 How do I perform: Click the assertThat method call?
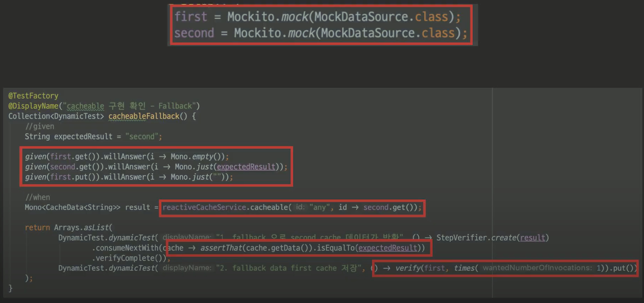221,248
